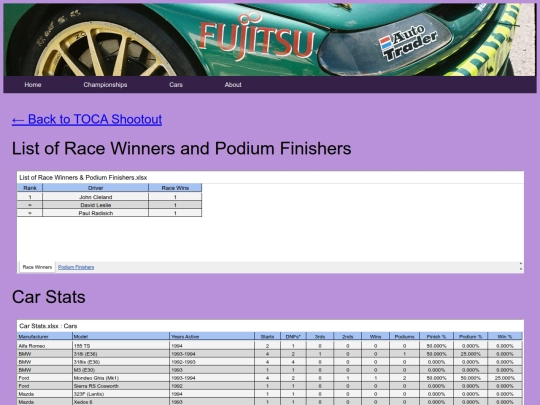Click the Manufacturer column header

pyautogui.click(x=45, y=336)
